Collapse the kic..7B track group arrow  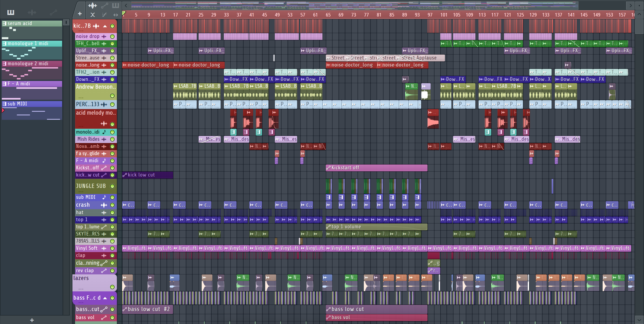105,26
